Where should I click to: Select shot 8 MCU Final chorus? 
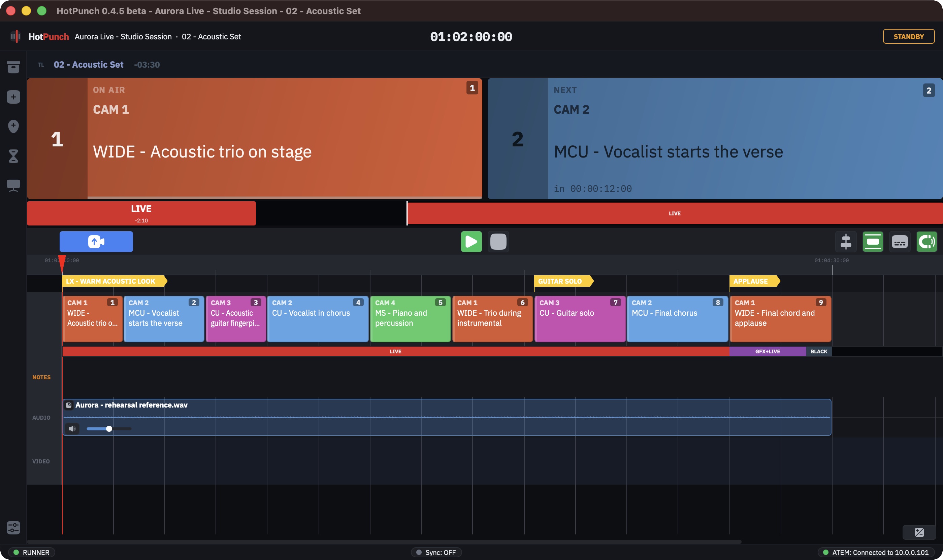click(x=678, y=319)
